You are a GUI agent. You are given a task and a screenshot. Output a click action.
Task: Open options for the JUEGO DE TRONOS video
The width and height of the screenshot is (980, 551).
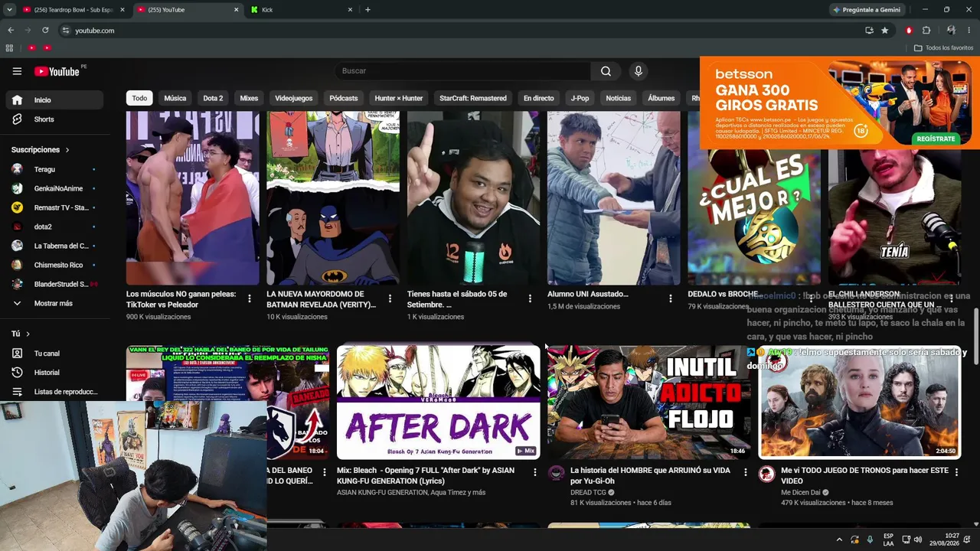click(955, 472)
